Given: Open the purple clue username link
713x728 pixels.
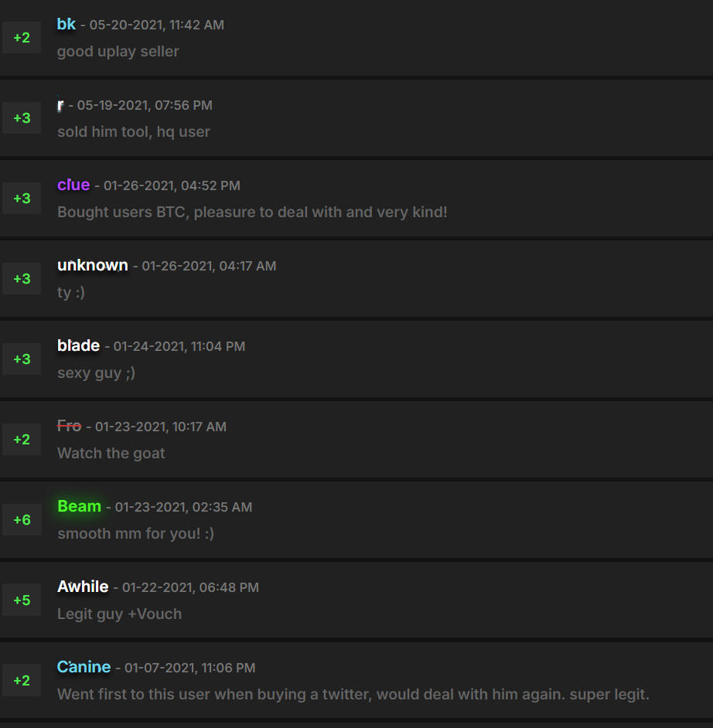Looking at the screenshot, I should (x=73, y=185).
